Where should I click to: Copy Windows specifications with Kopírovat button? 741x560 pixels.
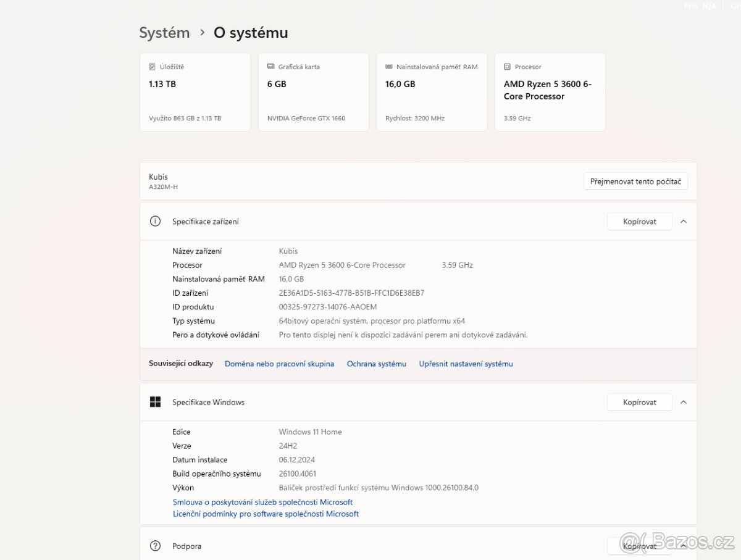click(639, 402)
